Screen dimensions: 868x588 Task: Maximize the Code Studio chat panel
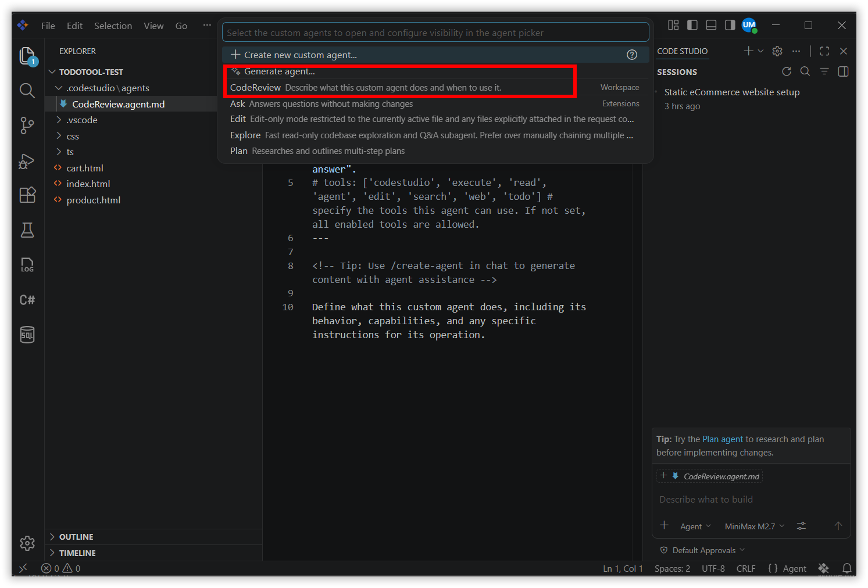pyautogui.click(x=824, y=51)
